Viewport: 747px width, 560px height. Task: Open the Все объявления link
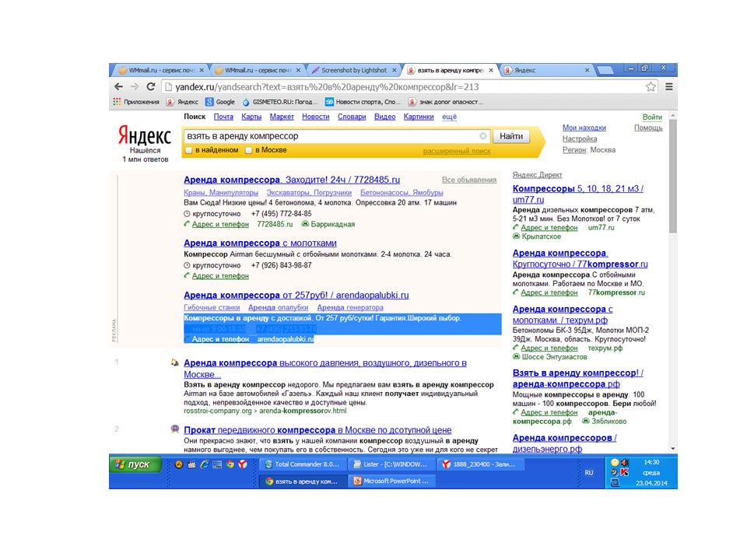[x=468, y=180]
